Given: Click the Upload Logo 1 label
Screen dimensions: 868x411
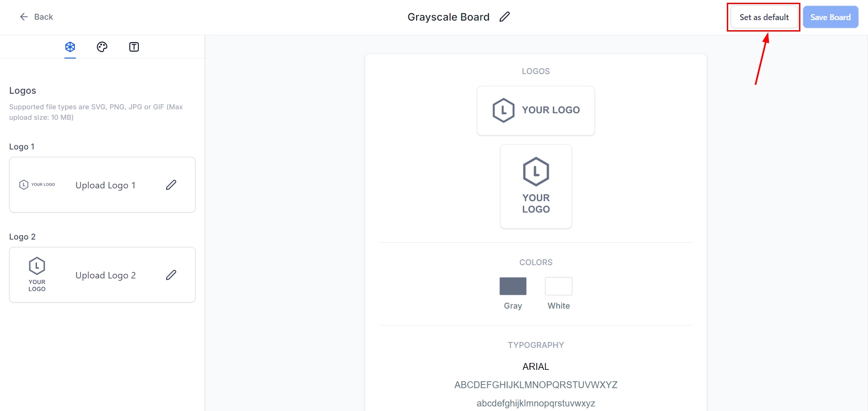Looking at the screenshot, I should point(106,185).
